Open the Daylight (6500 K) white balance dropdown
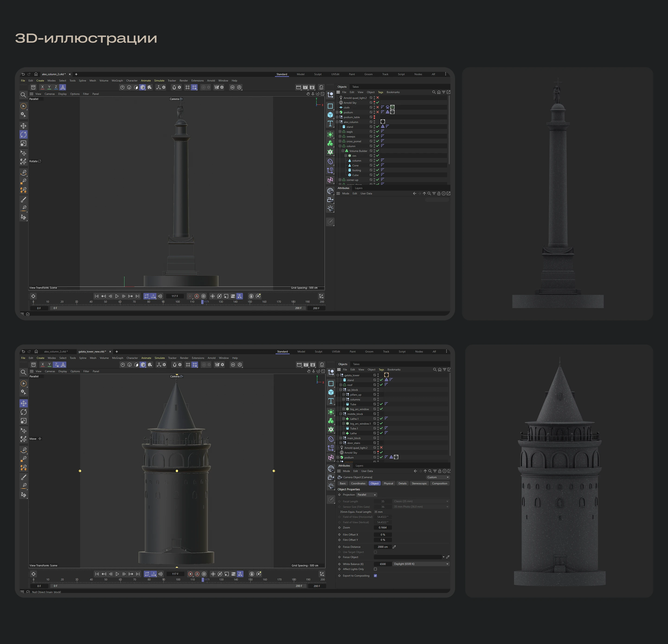Viewport: 668px width, 644px height. [421, 564]
